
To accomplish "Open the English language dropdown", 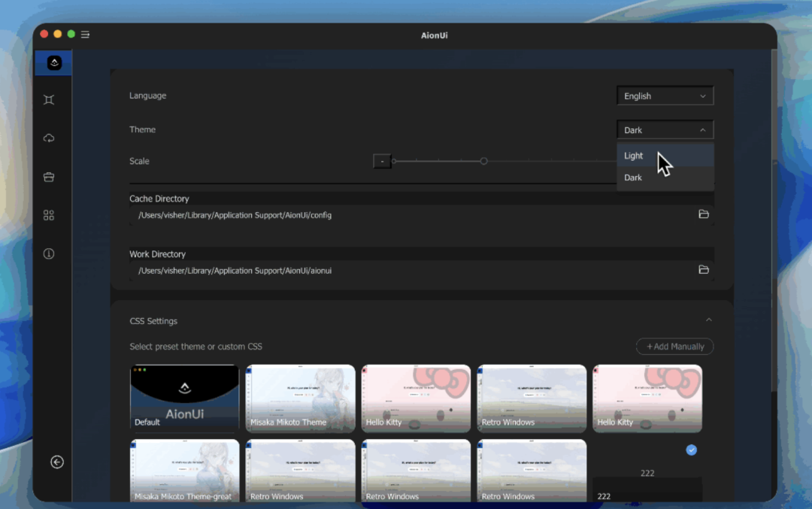I will coord(665,96).
